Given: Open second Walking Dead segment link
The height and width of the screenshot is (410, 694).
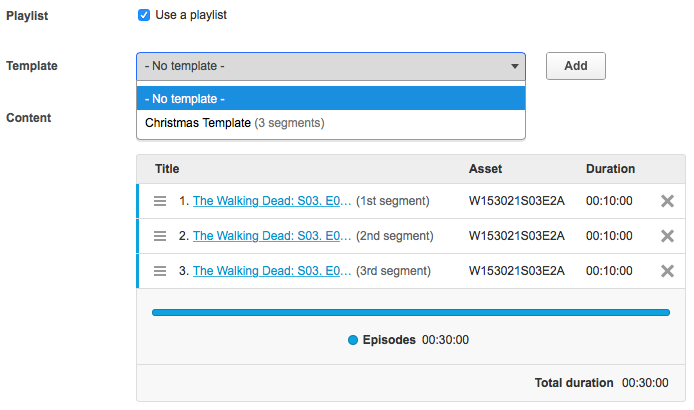Looking at the screenshot, I should pos(272,236).
